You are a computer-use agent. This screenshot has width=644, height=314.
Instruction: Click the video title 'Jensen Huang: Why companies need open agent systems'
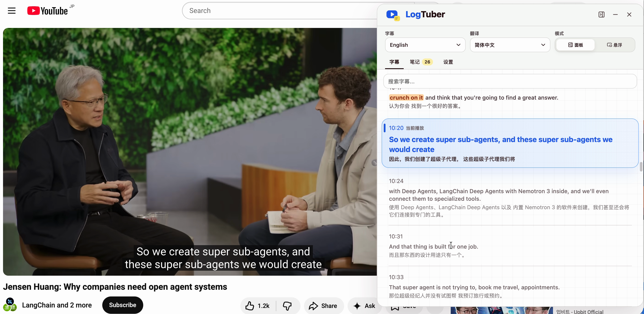[x=115, y=287]
